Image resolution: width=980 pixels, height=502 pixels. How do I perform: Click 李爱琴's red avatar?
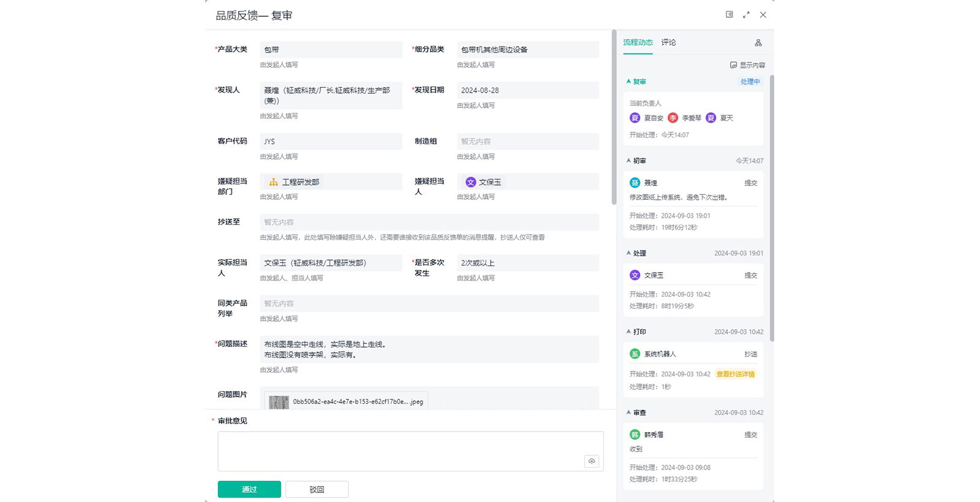pos(673,118)
